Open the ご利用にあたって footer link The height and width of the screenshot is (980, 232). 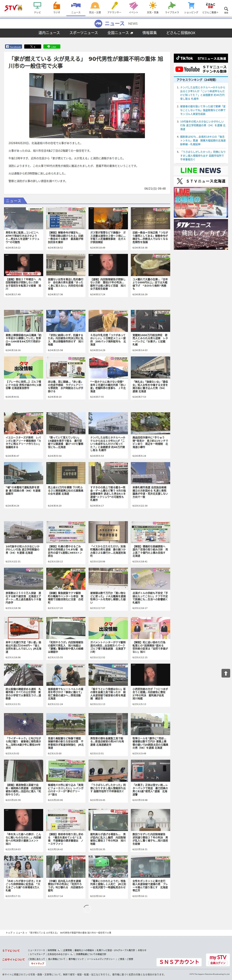[x=36, y=959]
